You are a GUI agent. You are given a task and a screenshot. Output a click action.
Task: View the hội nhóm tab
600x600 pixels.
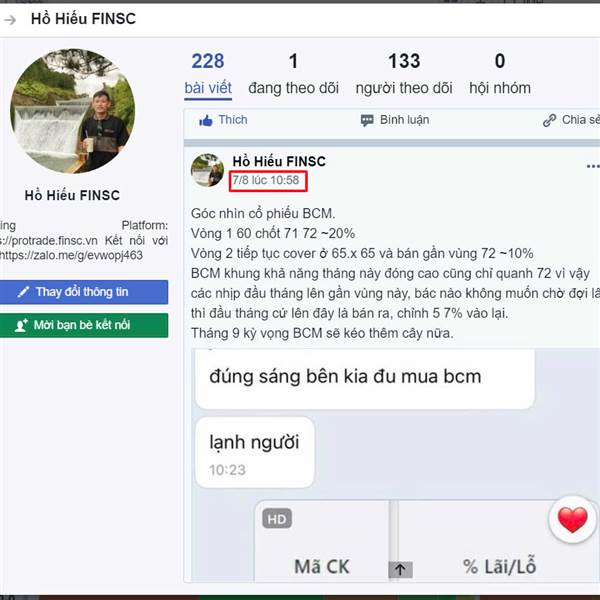pos(500,74)
